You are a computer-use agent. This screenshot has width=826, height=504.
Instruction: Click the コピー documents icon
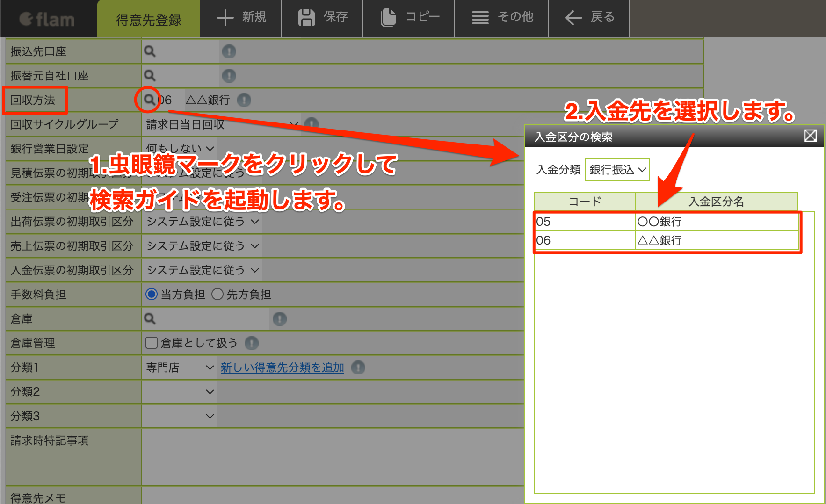coord(388,18)
